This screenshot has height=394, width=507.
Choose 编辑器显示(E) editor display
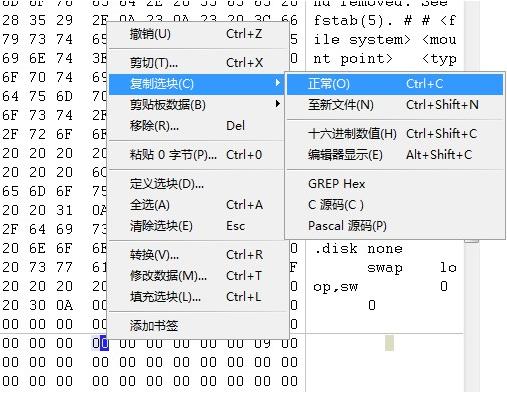pyautogui.click(x=395, y=155)
